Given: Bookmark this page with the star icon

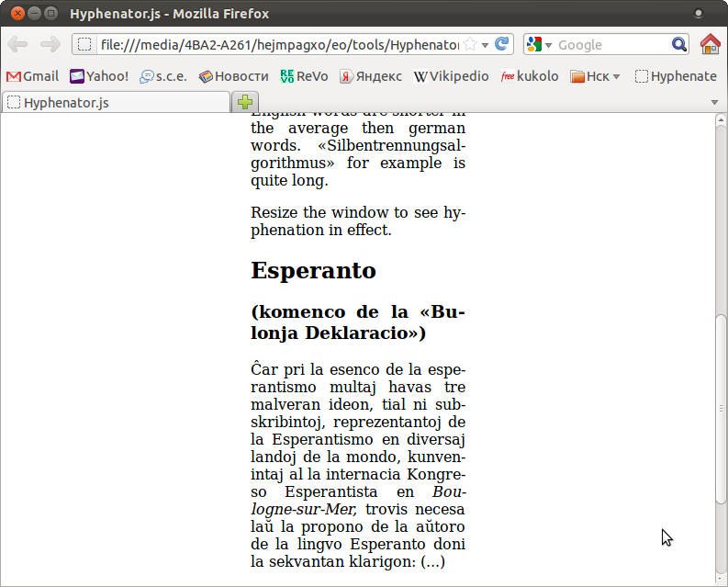Looking at the screenshot, I should 469,44.
